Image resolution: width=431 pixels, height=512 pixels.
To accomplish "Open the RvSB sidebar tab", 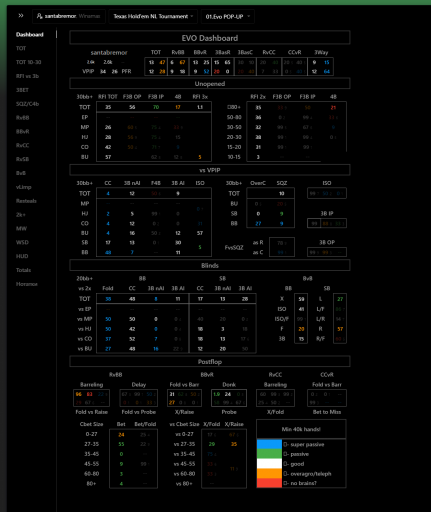I will [22, 159].
